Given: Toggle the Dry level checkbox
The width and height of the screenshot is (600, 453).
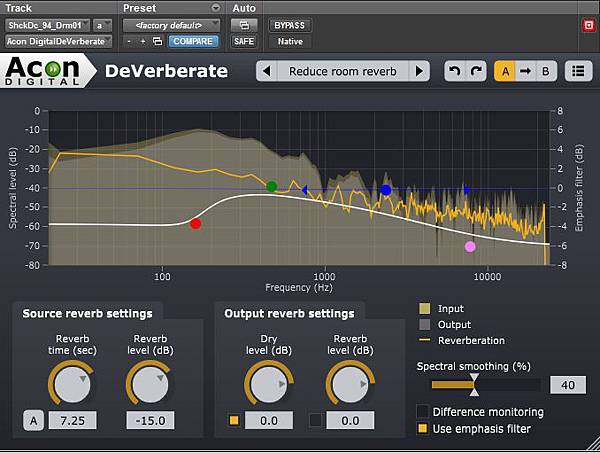Looking at the screenshot, I should pyautogui.click(x=234, y=420).
